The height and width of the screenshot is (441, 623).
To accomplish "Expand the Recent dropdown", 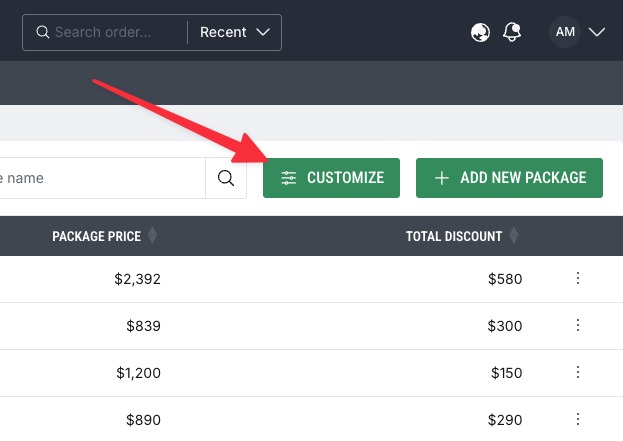I will pos(235,32).
